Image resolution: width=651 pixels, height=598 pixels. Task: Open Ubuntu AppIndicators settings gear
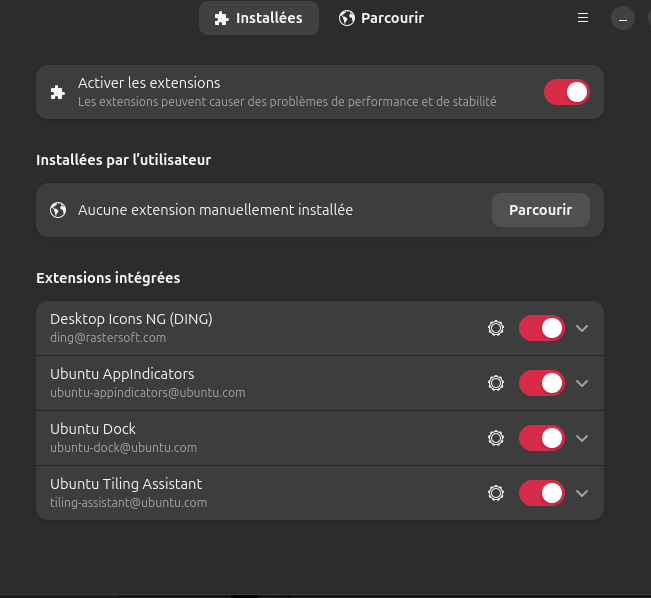click(495, 383)
